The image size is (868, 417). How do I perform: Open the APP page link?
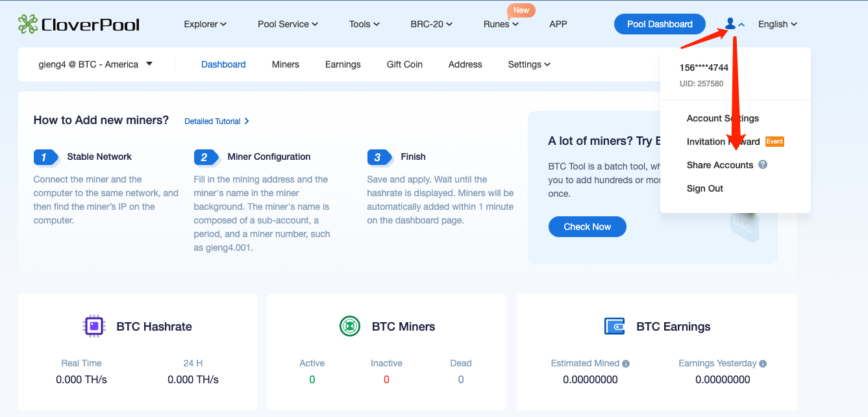pyautogui.click(x=558, y=25)
